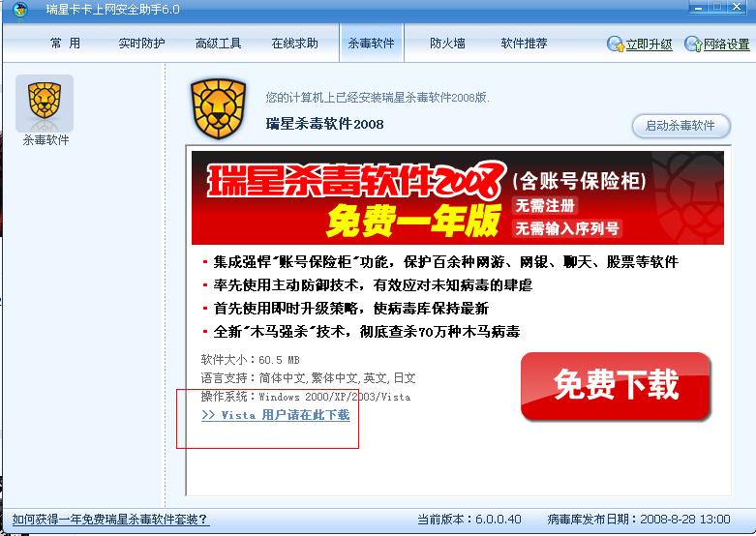Click the 瑞星杀毒软件2008 免费一年版 banner

458,198
